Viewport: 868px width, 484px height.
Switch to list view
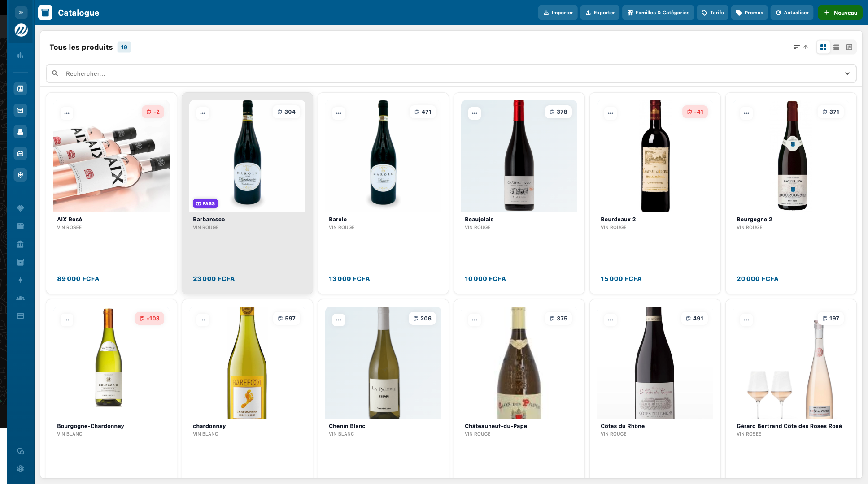coord(836,47)
